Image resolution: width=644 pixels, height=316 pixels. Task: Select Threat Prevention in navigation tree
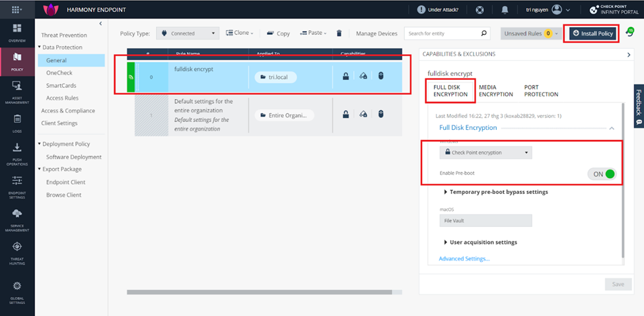coord(64,35)
